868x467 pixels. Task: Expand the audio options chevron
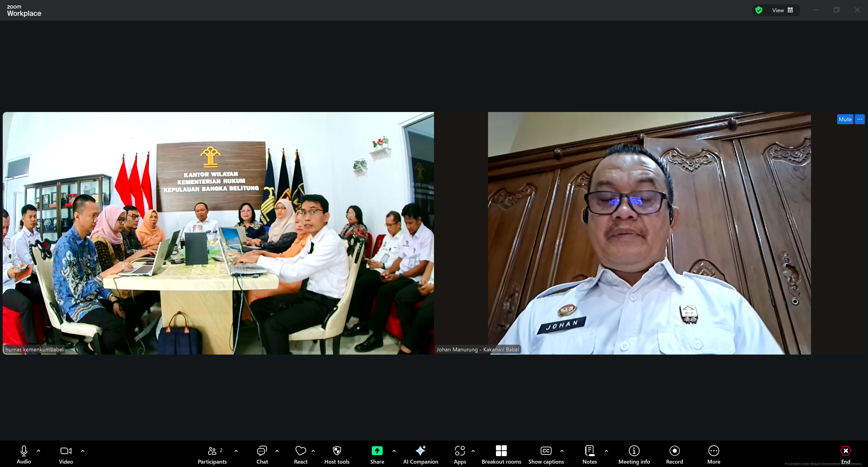coord(38,451)
